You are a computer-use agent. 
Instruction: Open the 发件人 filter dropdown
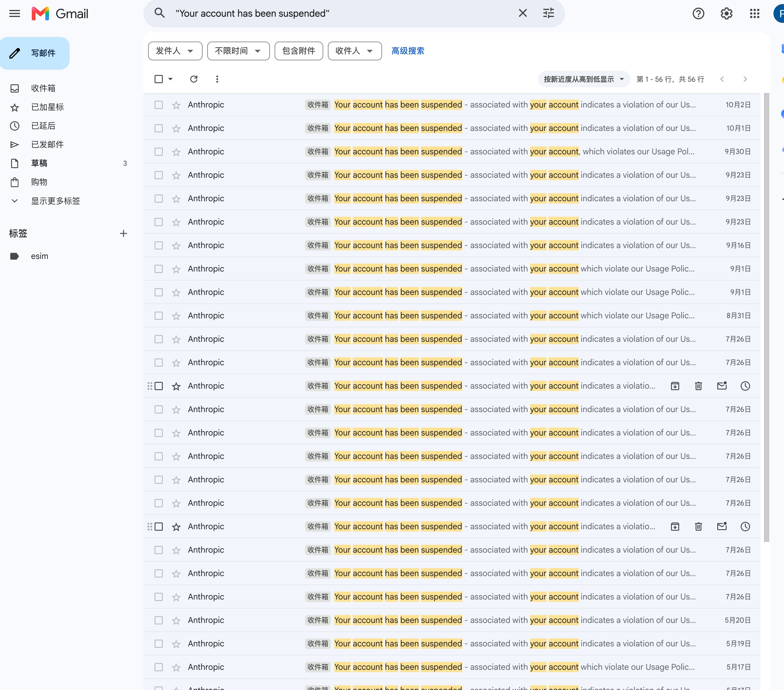click(175, 51)
